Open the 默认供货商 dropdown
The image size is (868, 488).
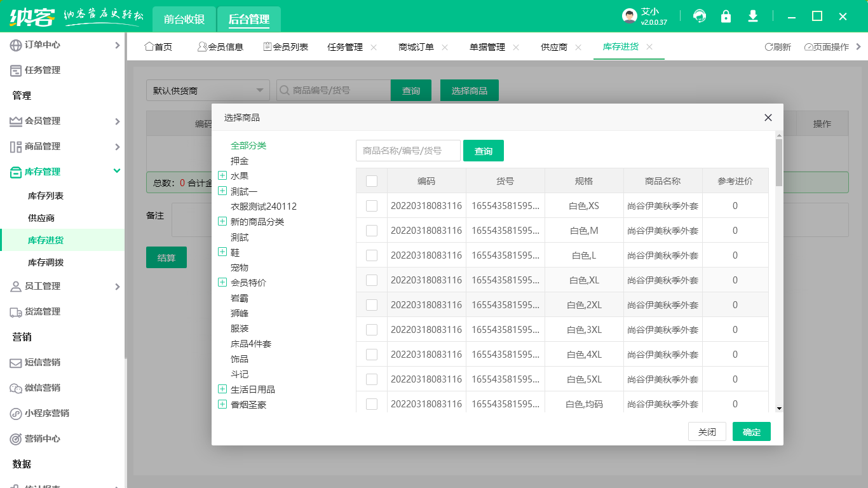(x=208, y=90)
